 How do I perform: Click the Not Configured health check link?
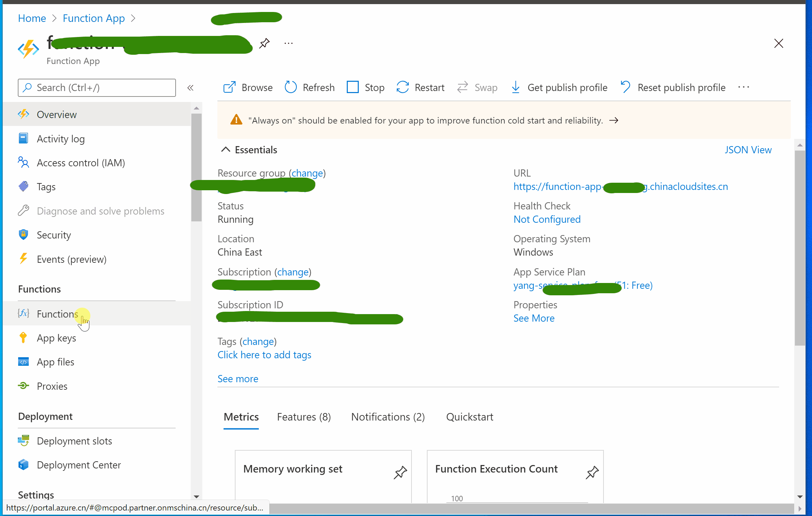[x=547, y=219]
